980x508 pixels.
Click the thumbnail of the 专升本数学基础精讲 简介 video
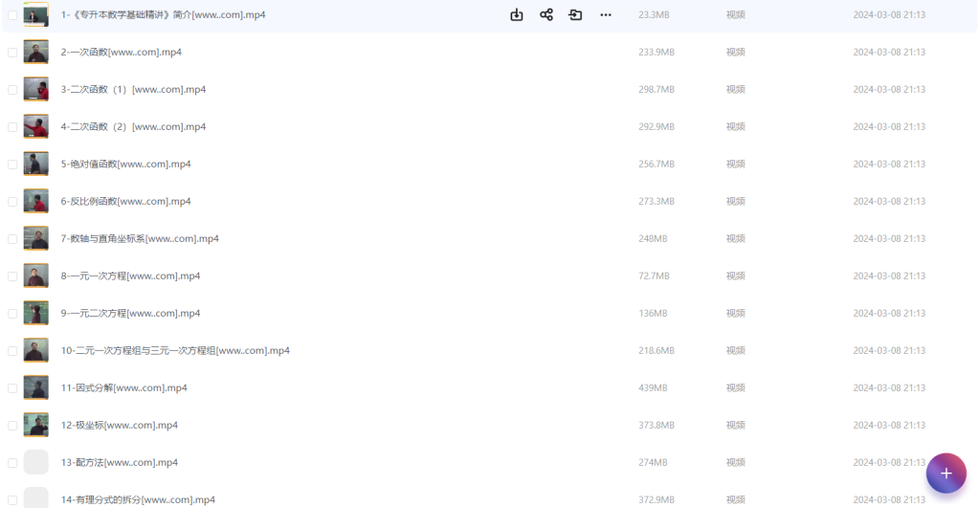click(36, 14)
